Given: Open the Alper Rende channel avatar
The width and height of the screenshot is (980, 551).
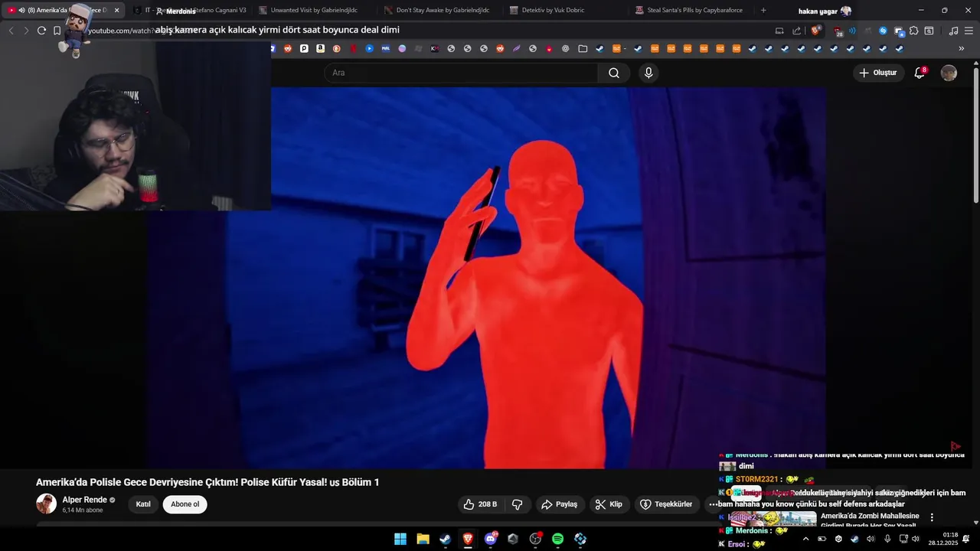Looking at the screenshot, I should (46, 504).
